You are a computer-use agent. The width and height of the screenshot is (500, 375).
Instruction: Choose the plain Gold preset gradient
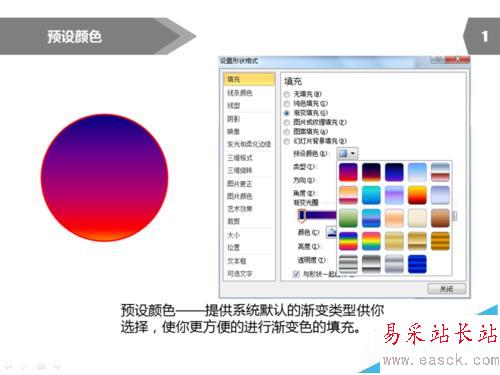(394, 241)
